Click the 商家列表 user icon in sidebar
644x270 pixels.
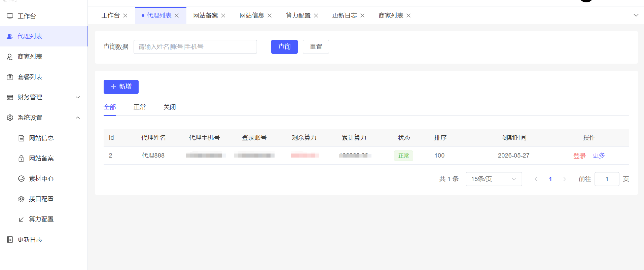tap(10, 57)
